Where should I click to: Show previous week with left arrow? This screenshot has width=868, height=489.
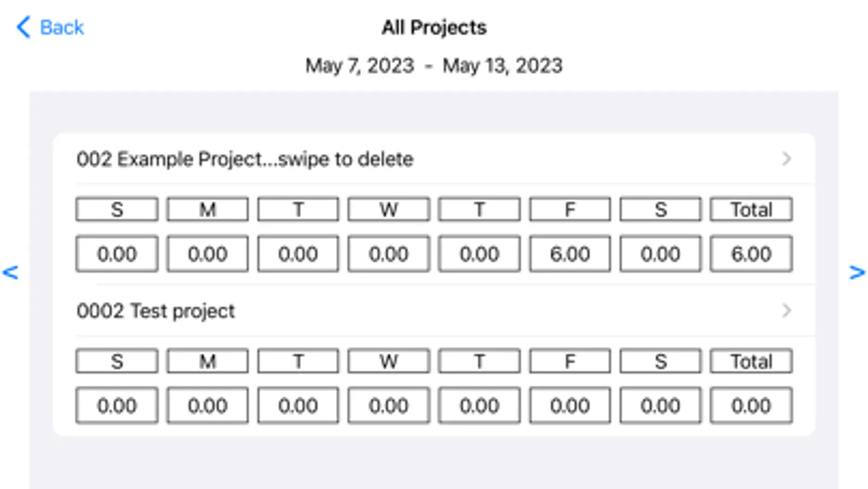[x=10, y=272]
